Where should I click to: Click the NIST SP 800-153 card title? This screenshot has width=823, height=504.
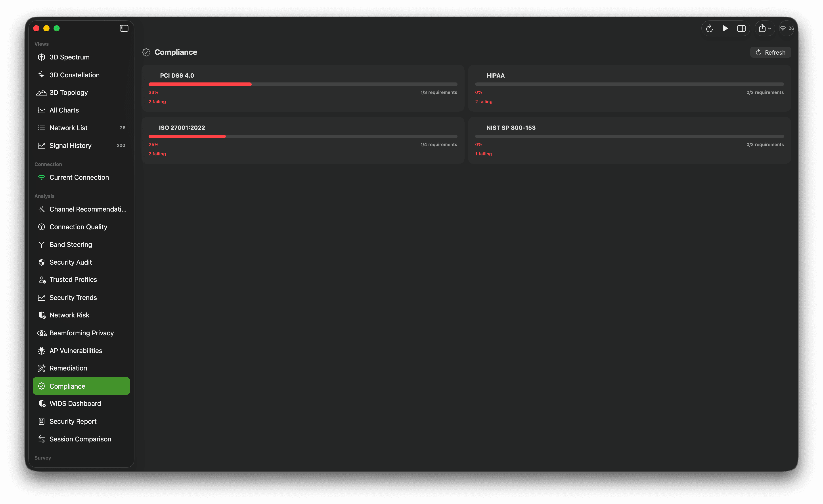tap(511, 128)
